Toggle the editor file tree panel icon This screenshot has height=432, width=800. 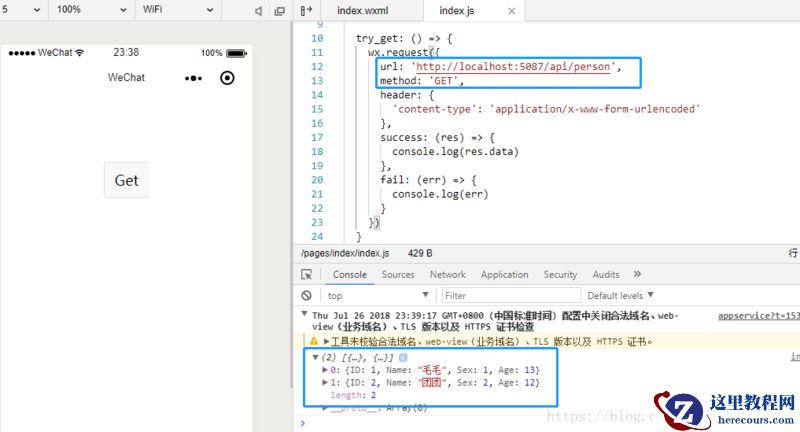pyautogui.click(x=306, y=10)
